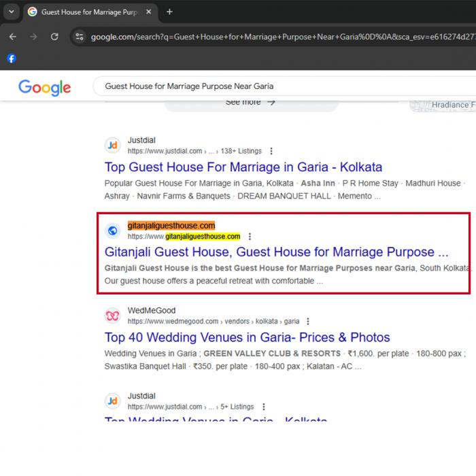Click the Google search query field
476x476 pixels.
[284, 86]
